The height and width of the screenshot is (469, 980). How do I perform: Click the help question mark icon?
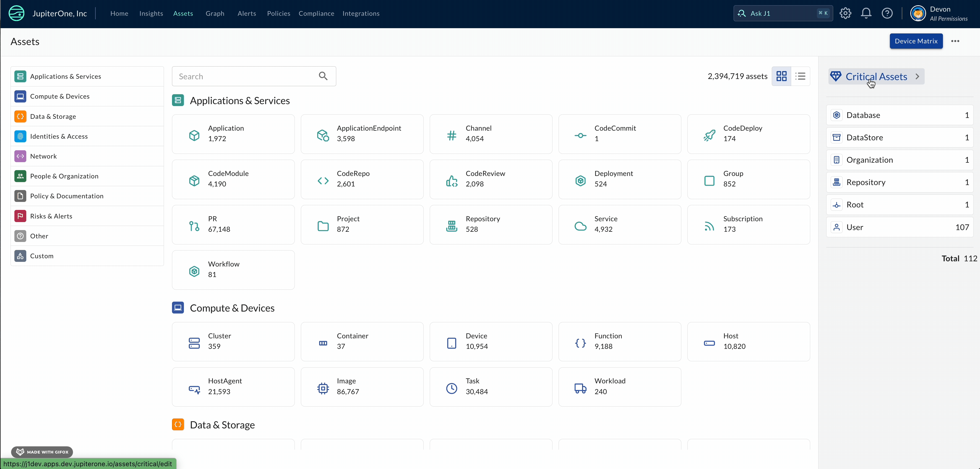(x=887, y=13)
